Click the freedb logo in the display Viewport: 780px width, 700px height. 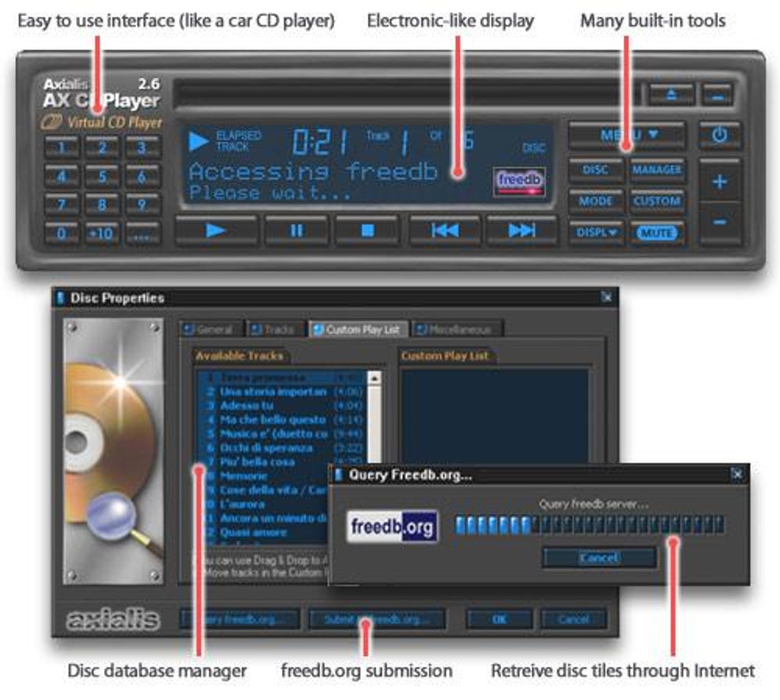(x=518, y=181)
